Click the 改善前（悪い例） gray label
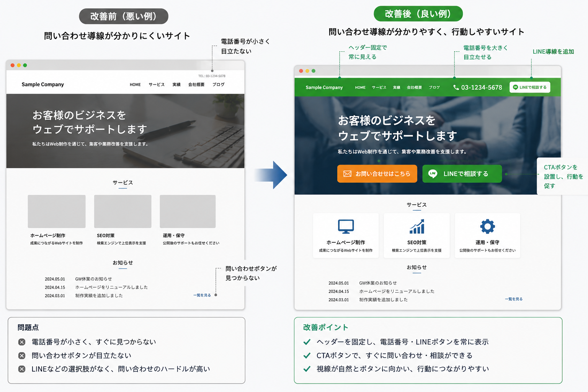Screen dimensions: 588x392 pos(124,16)
